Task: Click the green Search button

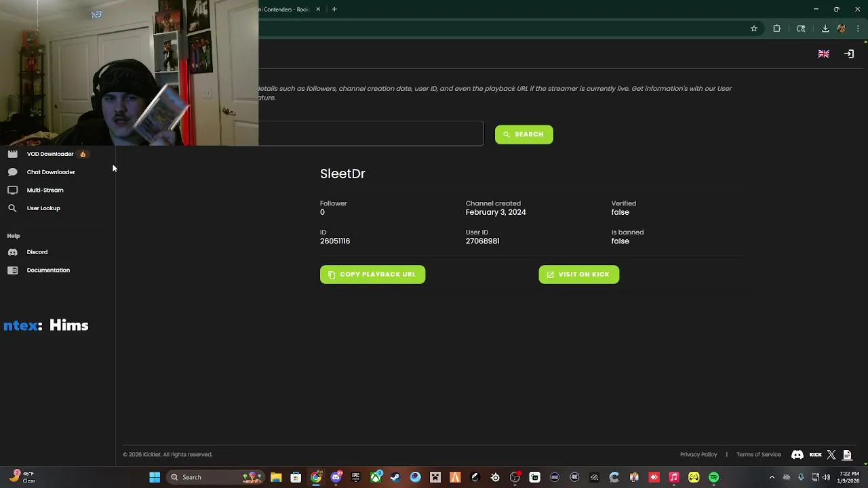Action: tap(524, 134)
